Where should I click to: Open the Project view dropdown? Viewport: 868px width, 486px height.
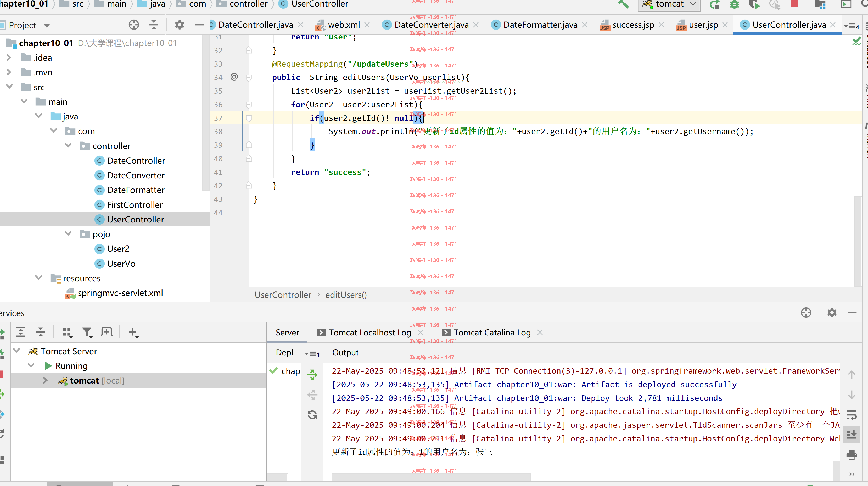pyautogui.click(x=47, y=26)
